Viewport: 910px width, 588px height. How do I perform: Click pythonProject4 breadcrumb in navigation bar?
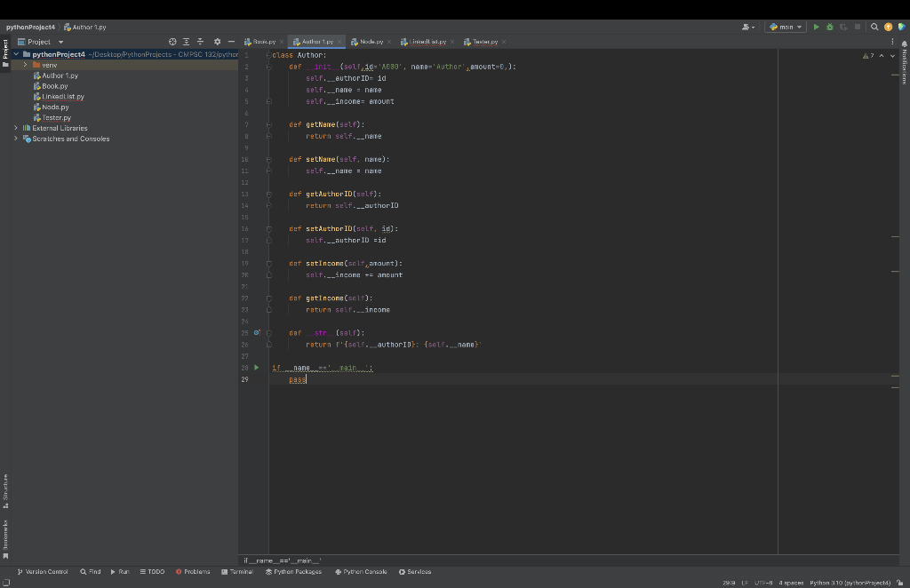click(x=30, y=28)
